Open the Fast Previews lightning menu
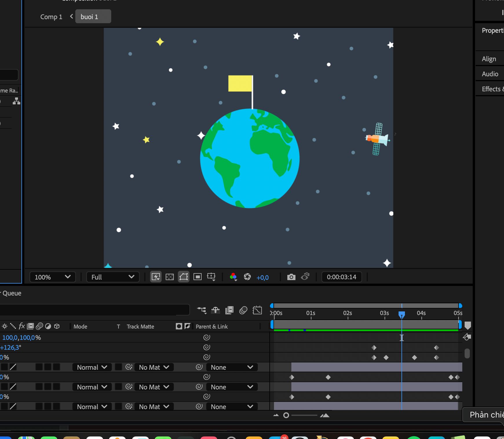 (156, 277)
